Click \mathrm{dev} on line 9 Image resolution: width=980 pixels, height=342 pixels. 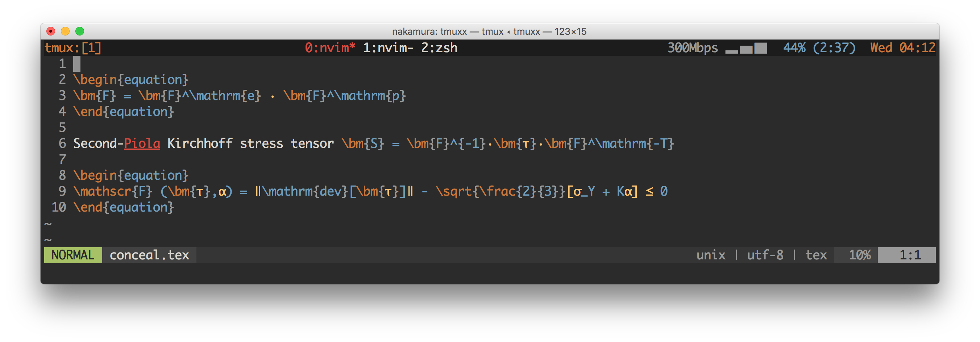[305, 191]
